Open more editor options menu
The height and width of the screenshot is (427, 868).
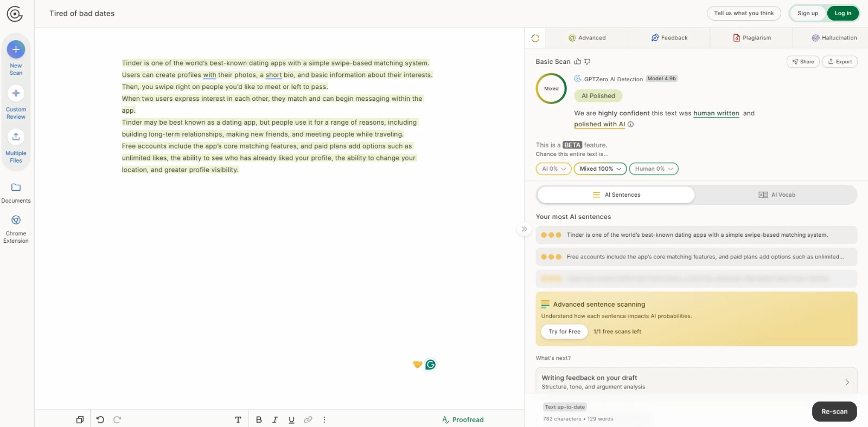[x=324, y=419]
